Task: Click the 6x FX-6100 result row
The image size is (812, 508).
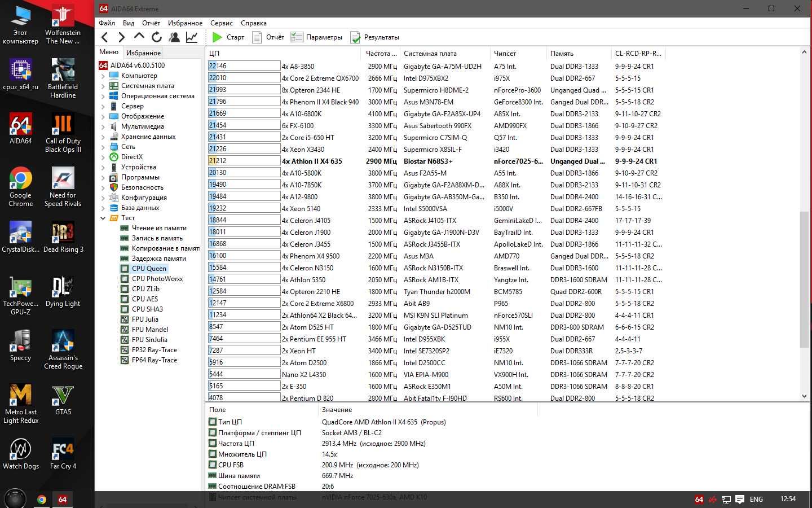Action: (437, 126)
